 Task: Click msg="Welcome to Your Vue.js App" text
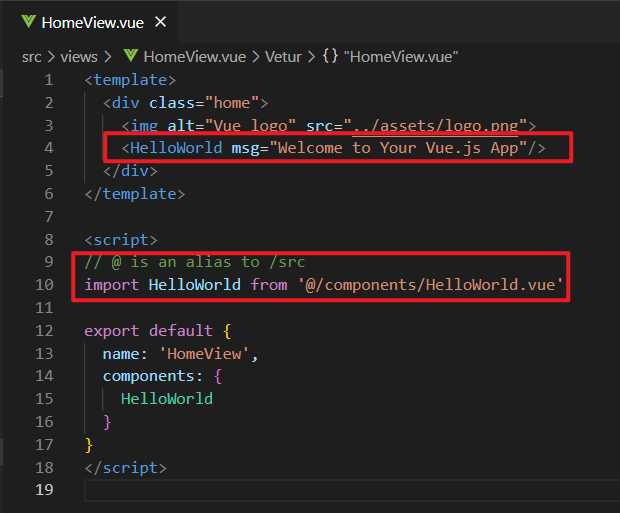point(379,148)
